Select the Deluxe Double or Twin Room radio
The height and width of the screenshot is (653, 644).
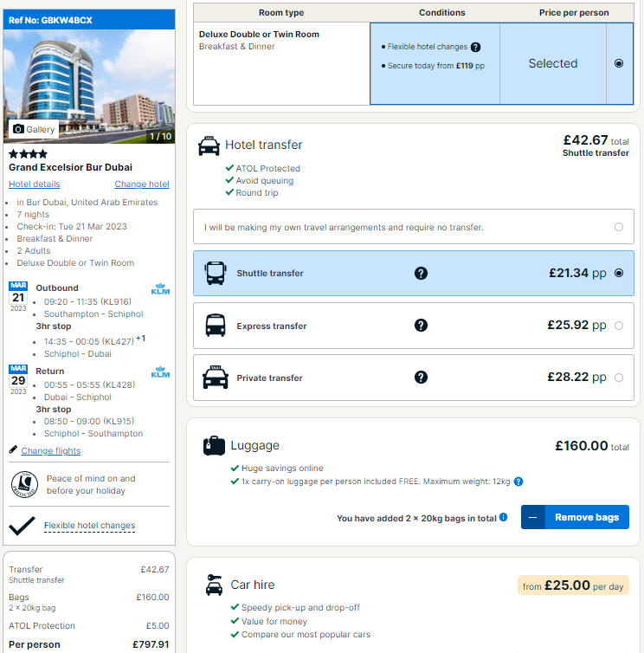click(x=619, y=63)
